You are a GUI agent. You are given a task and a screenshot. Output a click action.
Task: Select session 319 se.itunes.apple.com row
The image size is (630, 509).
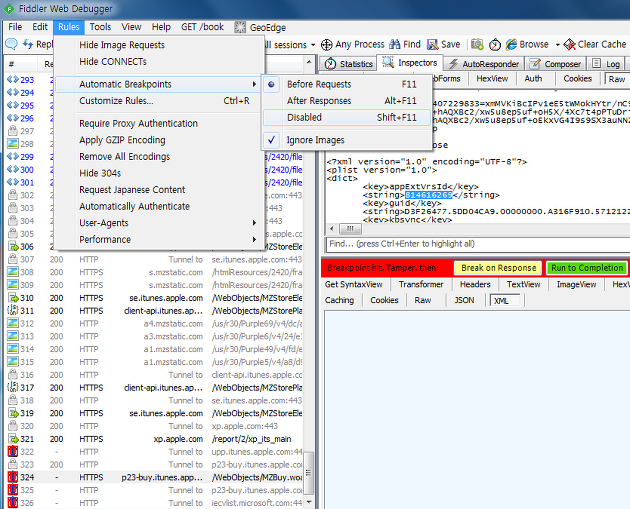click(155, 413)
